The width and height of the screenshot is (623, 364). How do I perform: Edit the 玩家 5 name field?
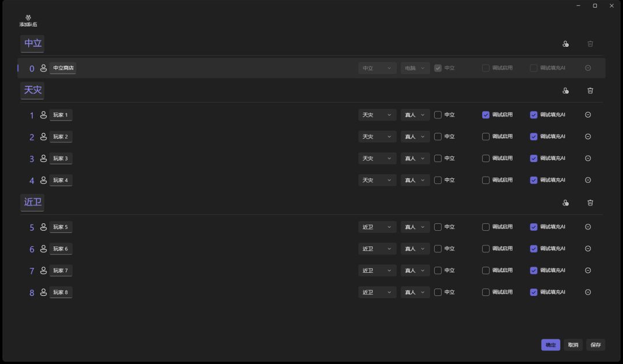(61, 227)
